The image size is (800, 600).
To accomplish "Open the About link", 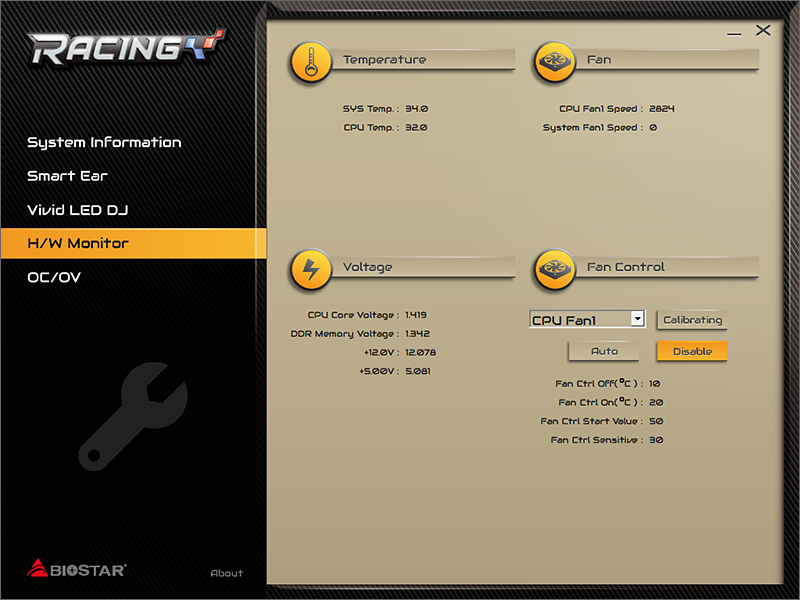I will point(227,573).
